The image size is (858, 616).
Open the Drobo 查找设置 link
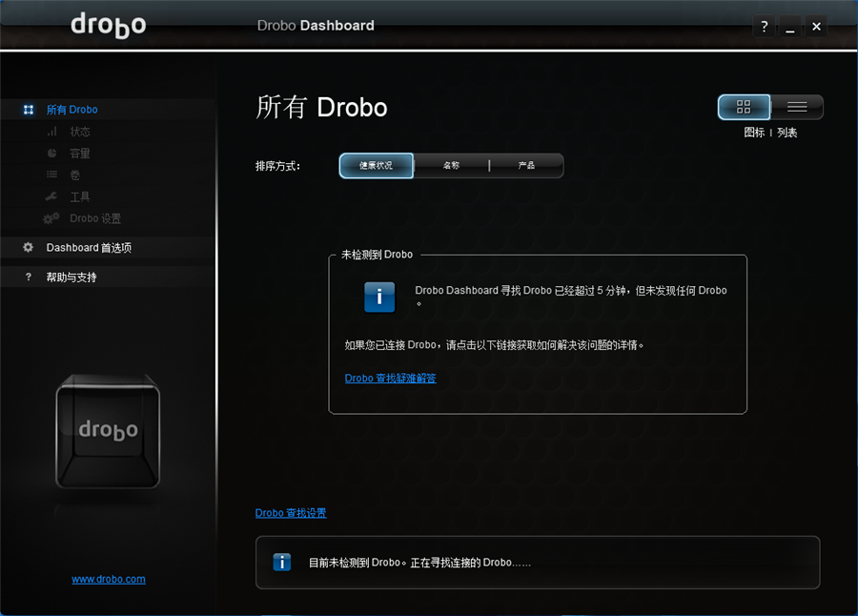tap(291, 513)
